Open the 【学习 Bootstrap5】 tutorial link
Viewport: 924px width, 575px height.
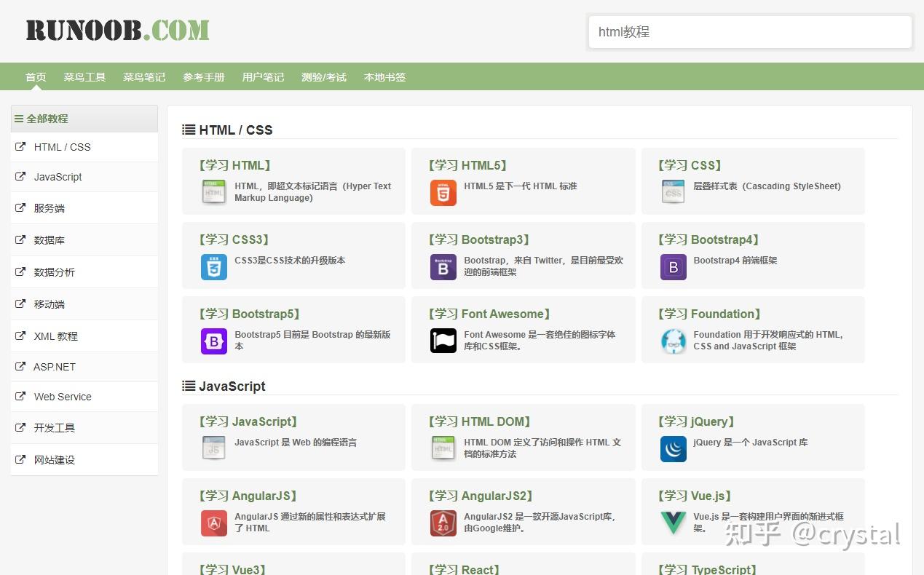249,314
